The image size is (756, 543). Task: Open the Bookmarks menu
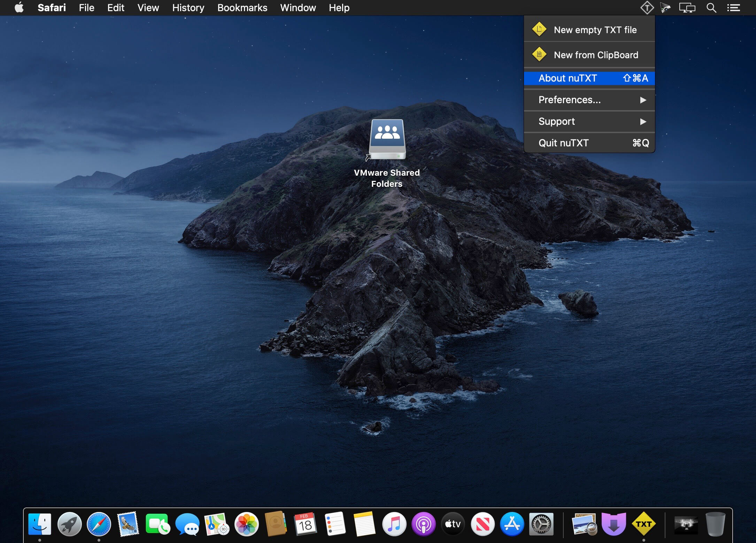[242, 8]
